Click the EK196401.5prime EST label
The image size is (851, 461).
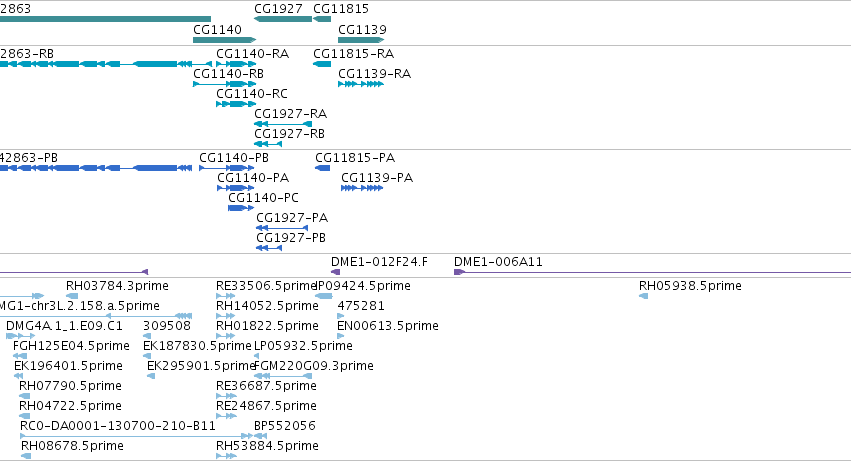[68, 366]
